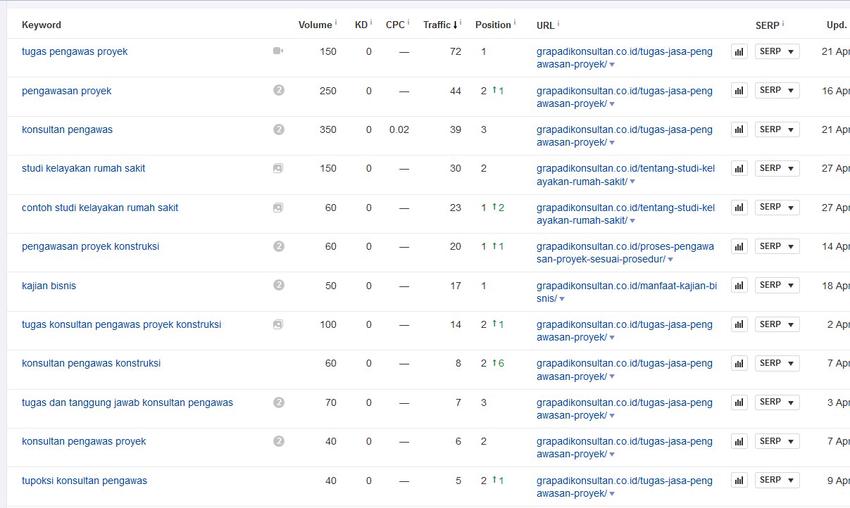Open keyword link 'kajian bisnis'
The width and height of the screenshot is (850, 508).
tap(49, 286)
